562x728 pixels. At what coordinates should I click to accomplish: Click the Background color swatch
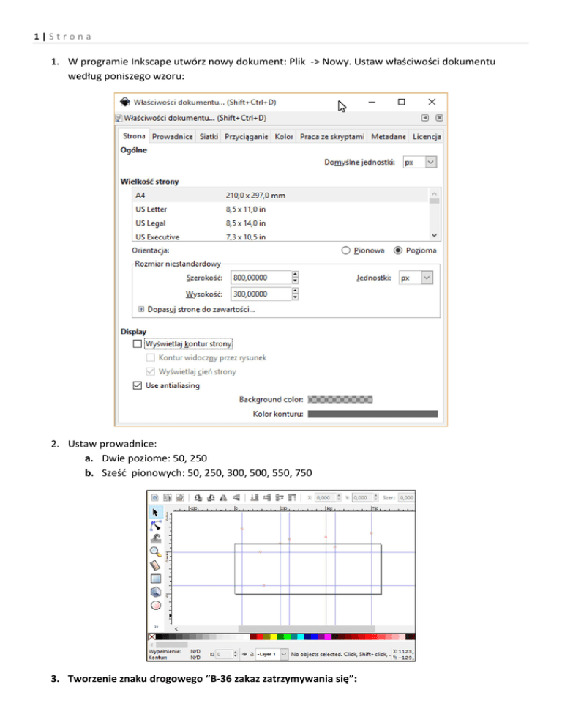(x=340, y=399)
